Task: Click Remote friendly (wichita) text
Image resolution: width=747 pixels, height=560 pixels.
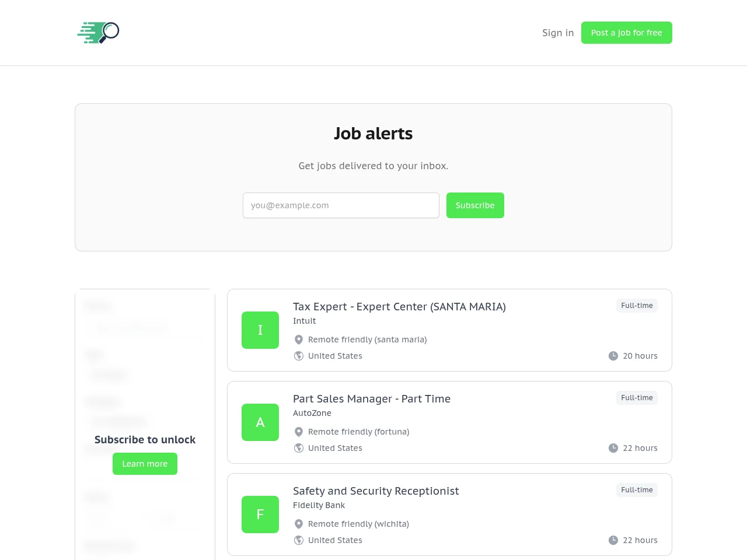Action: [x=358, y=524]
